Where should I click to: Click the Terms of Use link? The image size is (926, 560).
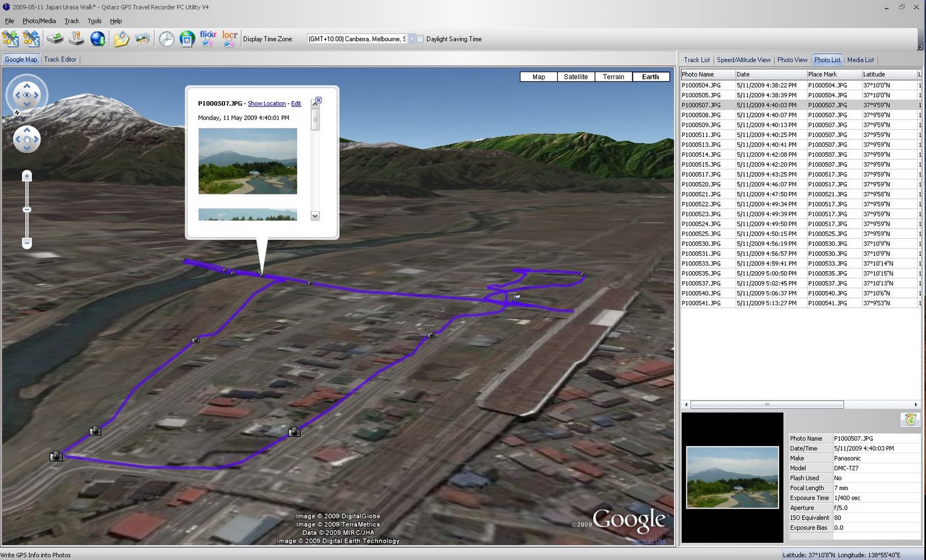(649, 541)
